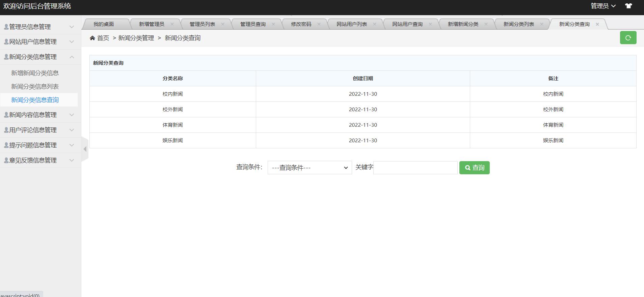Image resolution: width=644 pixels, height=297 pixels.
Task: Expand 用户评论信息管理 menu chevron
Action: (72, 130)
